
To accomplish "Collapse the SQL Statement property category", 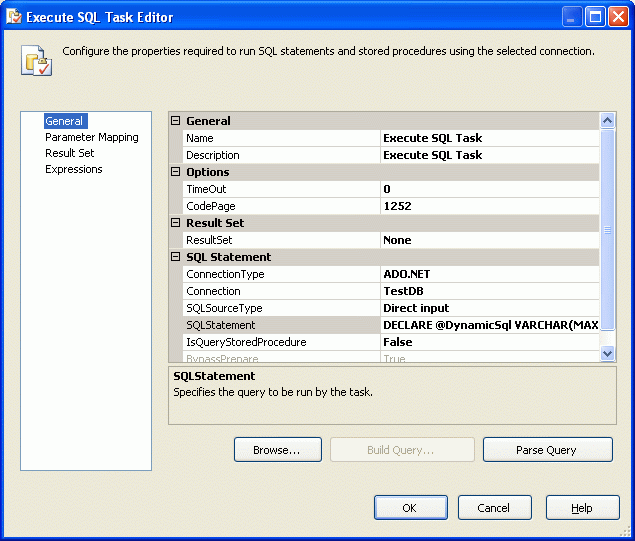I will [x=175, y=257].
